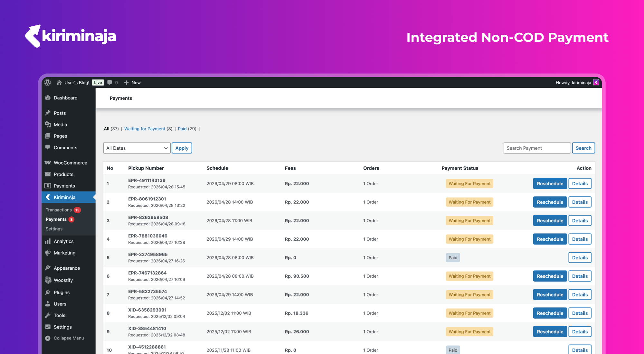
Task: Click the Analytics bar chart icon
Action: [48, 241]
